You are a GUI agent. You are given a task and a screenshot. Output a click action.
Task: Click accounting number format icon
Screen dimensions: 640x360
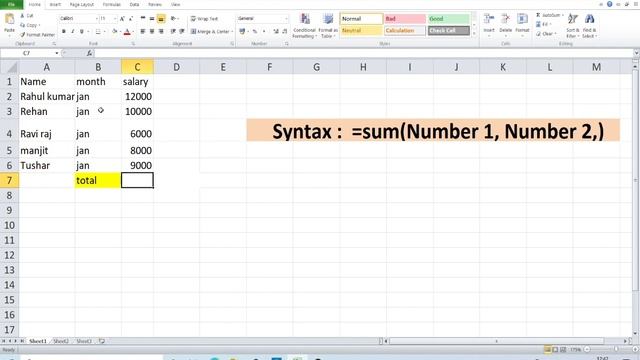[242, 31]
